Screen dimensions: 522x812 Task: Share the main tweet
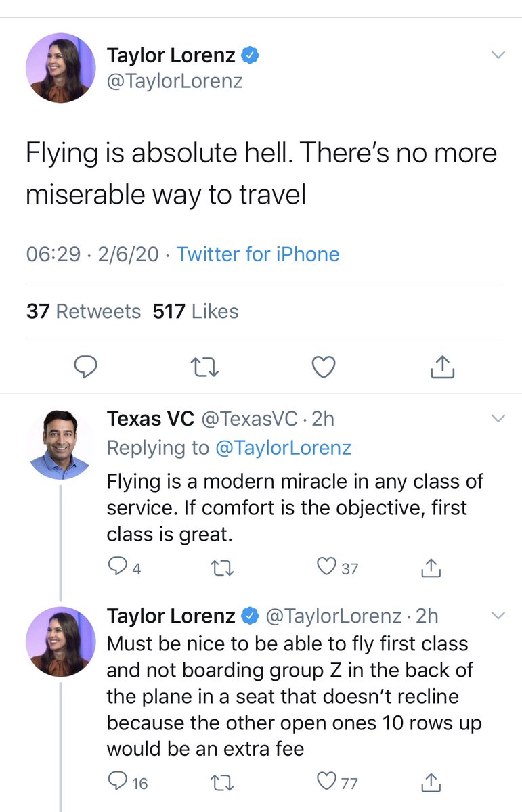[441, 367]
